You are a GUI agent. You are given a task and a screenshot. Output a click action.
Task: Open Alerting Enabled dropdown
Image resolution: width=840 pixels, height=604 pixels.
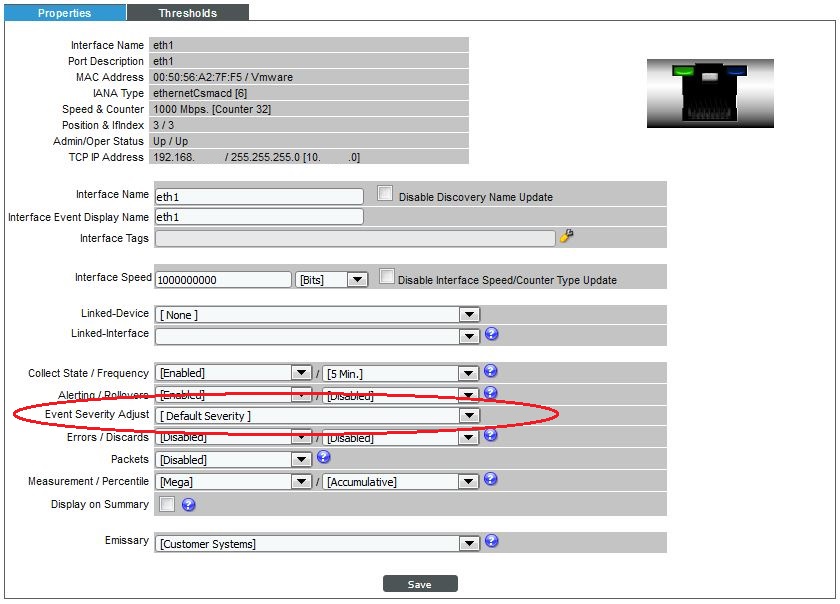click(x=233, y=395)
